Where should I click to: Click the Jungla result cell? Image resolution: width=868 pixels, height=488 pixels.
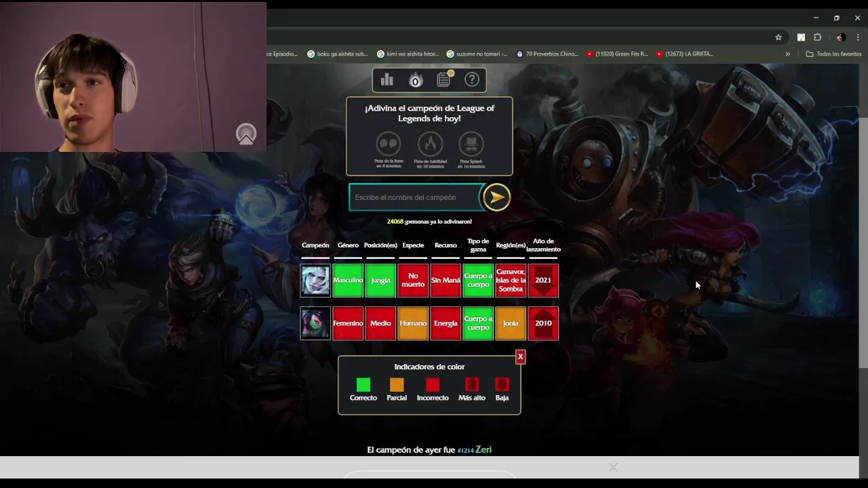pyautogui.click(x=380, y=281)
